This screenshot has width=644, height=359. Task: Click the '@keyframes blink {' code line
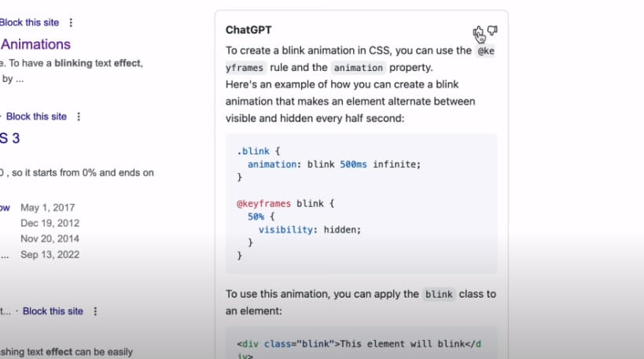(x=285, y=204)
